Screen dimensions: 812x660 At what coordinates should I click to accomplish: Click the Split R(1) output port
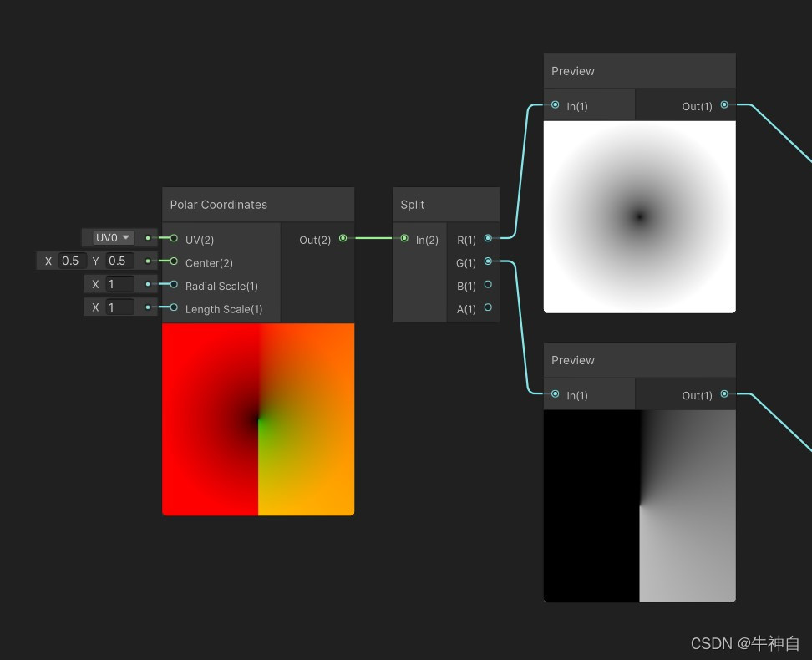click(488, 238)
